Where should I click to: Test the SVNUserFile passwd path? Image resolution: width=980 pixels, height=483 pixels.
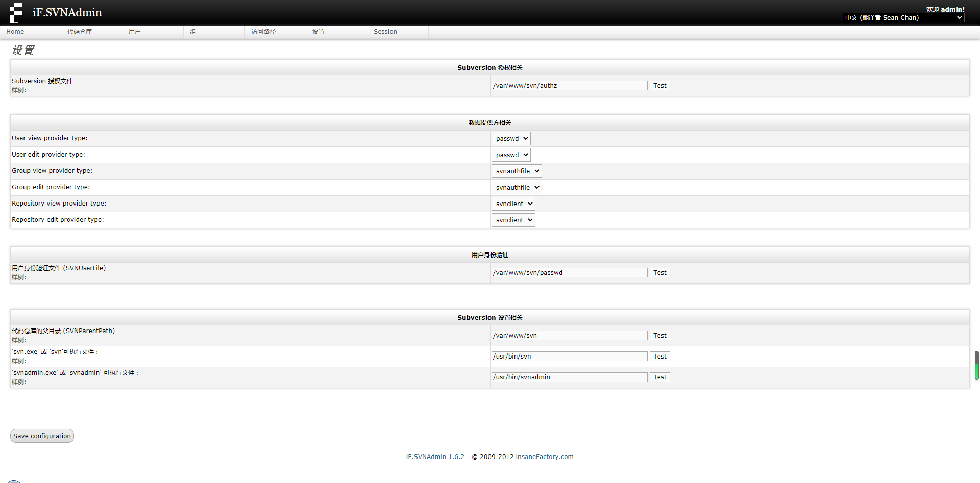pyautogui.click(x=660, y=273)
